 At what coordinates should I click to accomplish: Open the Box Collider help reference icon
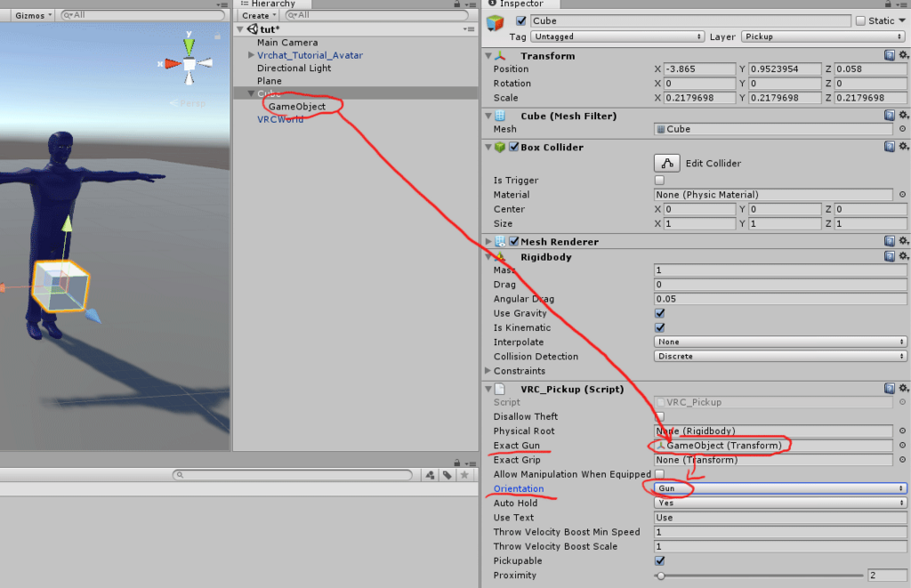coord(889,147)
